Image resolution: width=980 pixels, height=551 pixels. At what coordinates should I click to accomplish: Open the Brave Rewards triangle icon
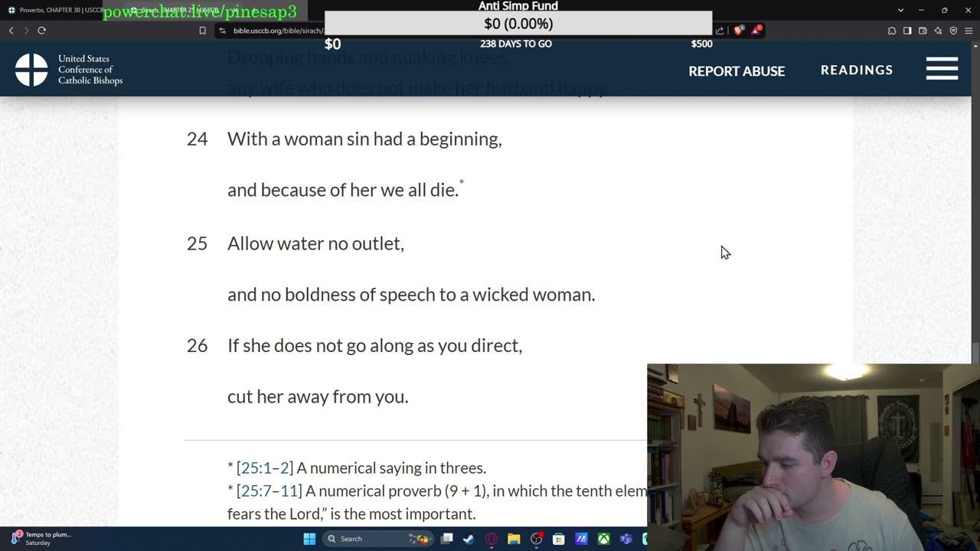pyautogui.click(x=756, y=31)
